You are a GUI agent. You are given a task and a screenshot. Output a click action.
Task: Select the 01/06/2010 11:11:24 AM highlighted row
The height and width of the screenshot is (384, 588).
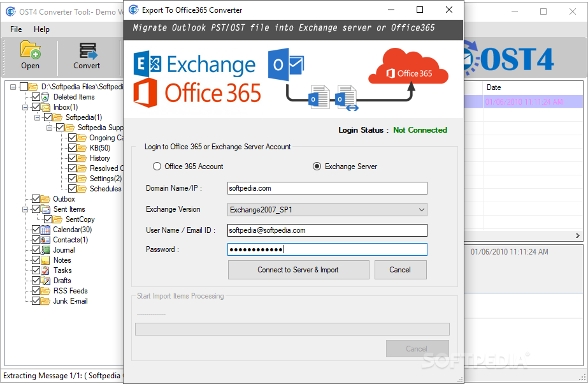tap(524, 101)
